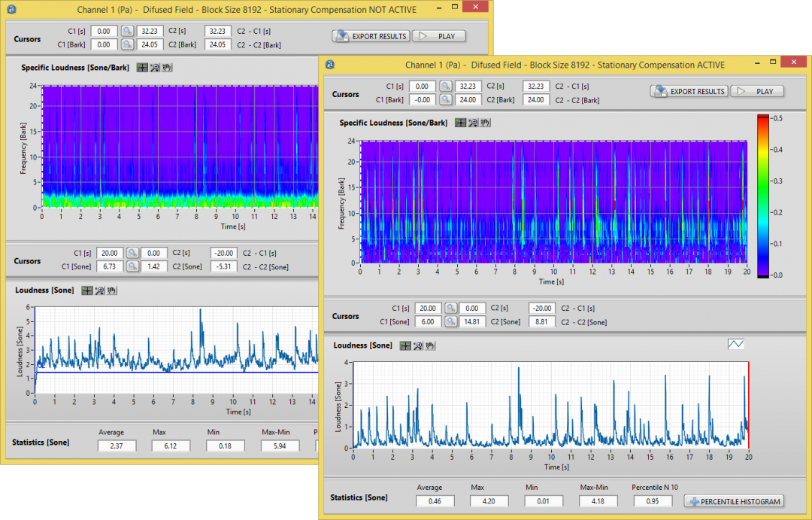Click EXPORT RESULTS in the active window

[x=687, y=90]
